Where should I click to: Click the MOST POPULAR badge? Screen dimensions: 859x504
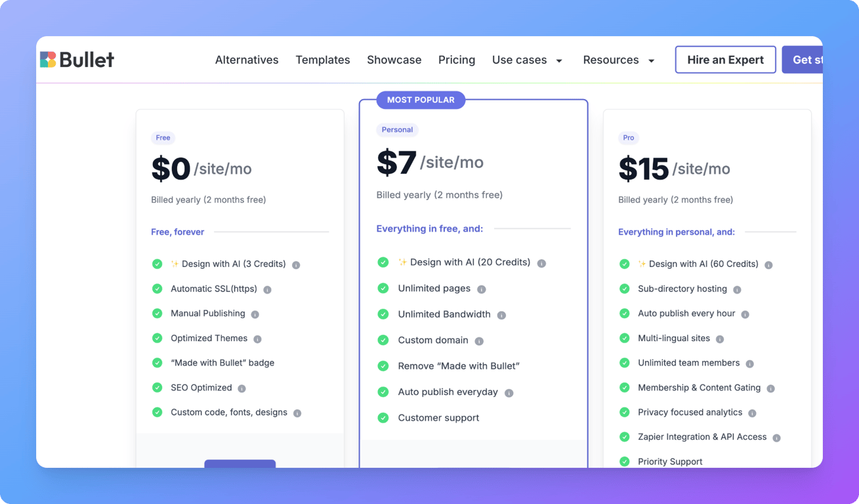[421, 100]
